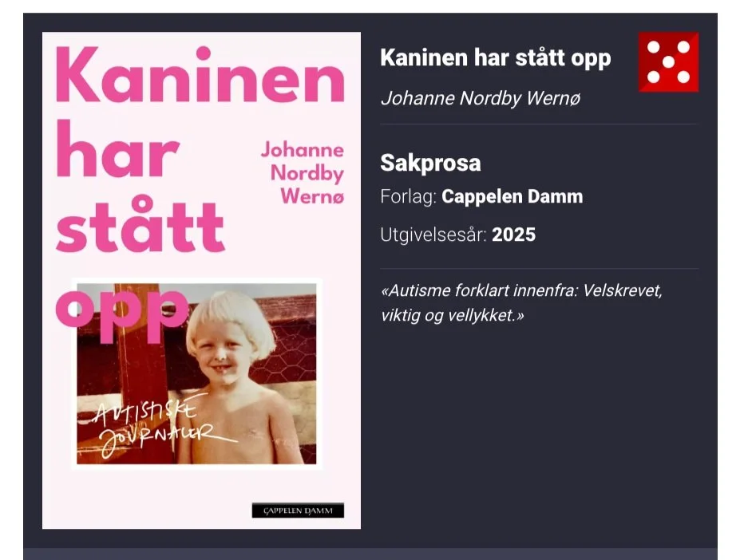Click publisher name Cappelen Damm after Forlag

pyautogui.click(x=512, y=196)
